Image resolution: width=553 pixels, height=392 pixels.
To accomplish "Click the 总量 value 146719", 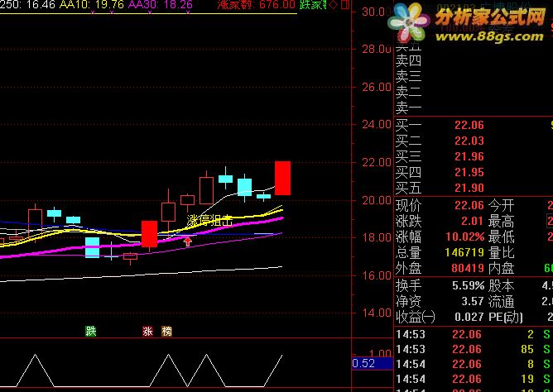I will [x=464, y=252].
